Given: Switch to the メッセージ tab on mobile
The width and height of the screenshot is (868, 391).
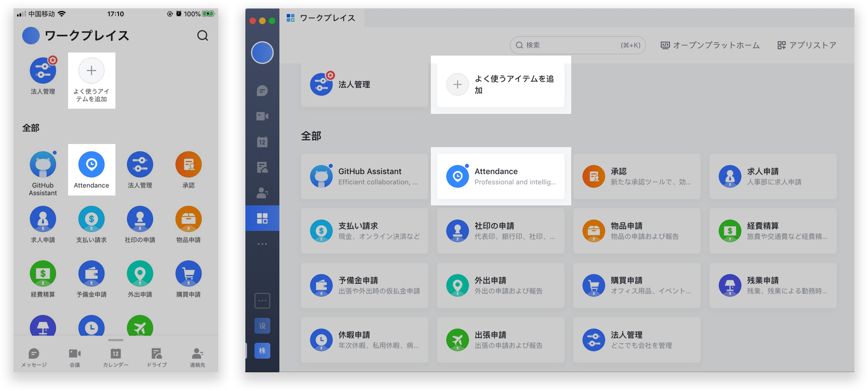Looking at the screenshot, I should click(34, 357).
